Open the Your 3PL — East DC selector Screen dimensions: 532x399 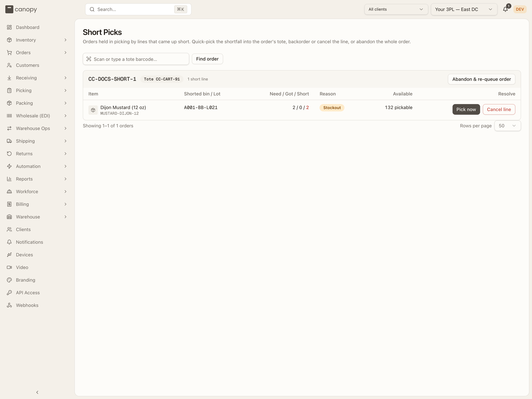tap(464, 9)
